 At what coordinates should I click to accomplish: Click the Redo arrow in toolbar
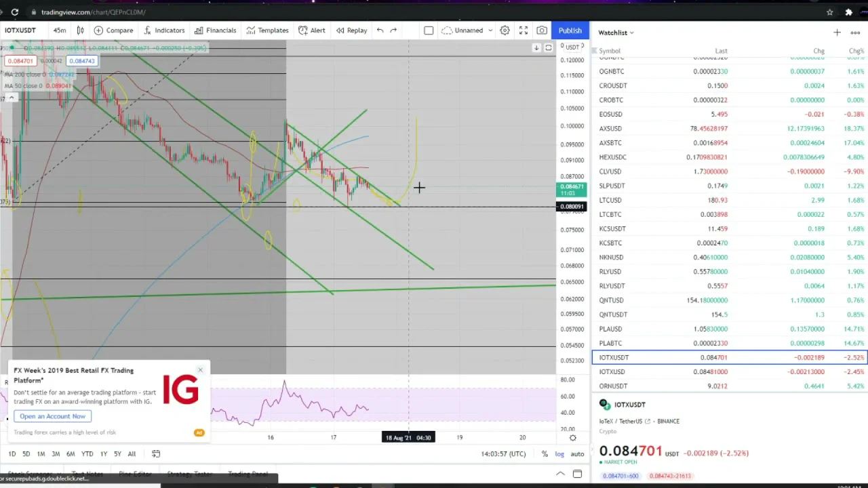pyautogui.click(x=393, y=30)
